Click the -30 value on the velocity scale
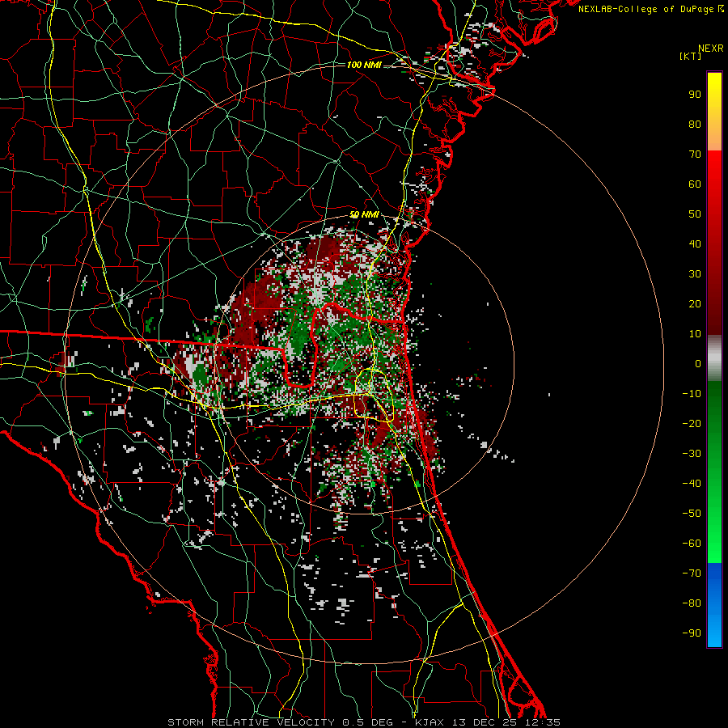Image resolution: width=728 pixels, height=728 pixels. (x=692, y=454)
